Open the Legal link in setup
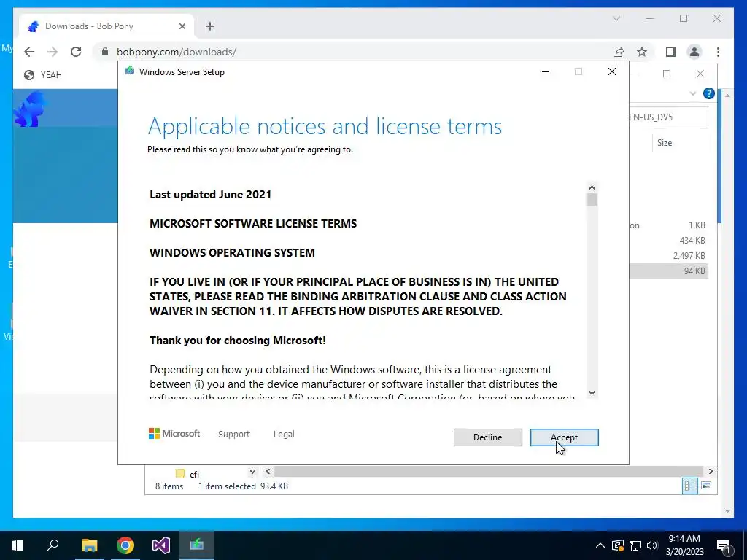This screenshot has width=747, height=560. click(x=284, y=435)
